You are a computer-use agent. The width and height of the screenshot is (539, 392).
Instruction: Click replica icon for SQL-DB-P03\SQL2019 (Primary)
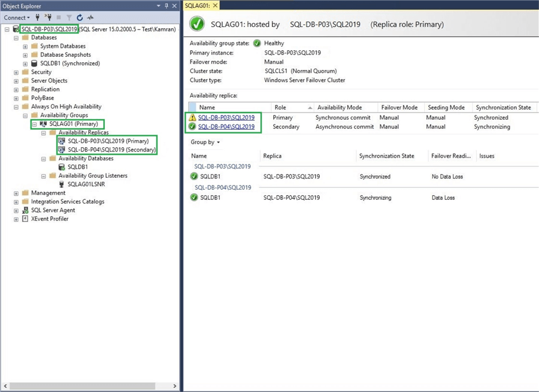(62, 141)
